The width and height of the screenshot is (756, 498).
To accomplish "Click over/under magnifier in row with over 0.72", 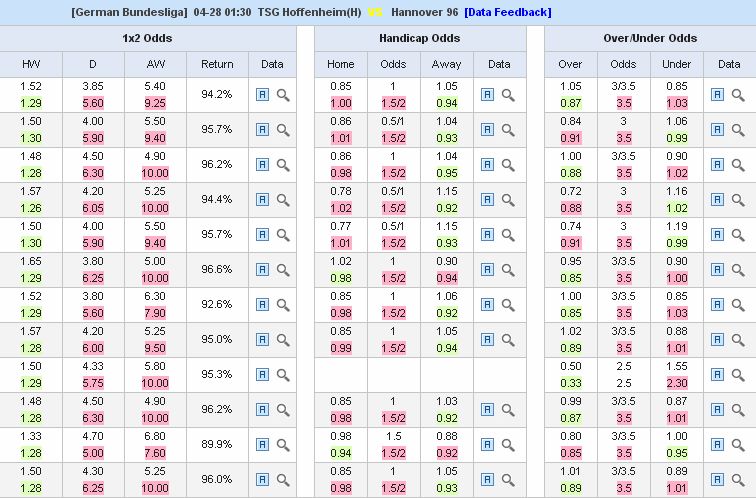I will point(738,200).
